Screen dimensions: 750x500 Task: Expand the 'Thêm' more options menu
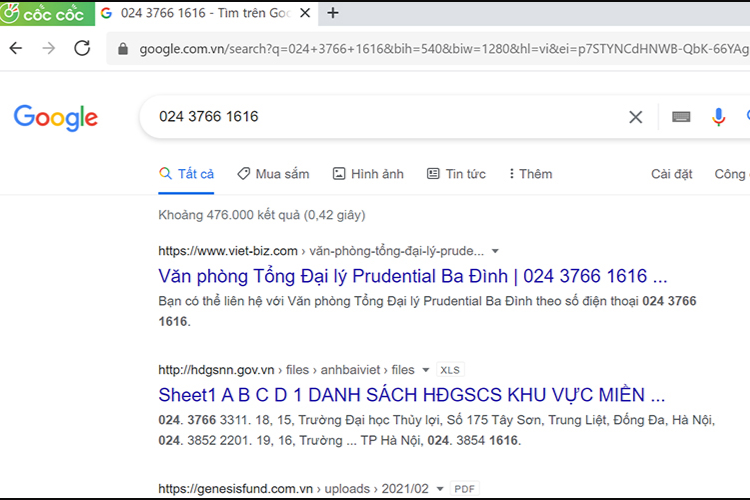[x=530, y=174]
